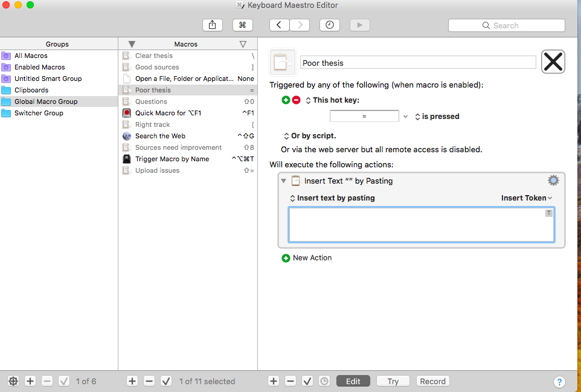581x392 pixels.
Task: Select the Right track macro
Action: (188, 124)
